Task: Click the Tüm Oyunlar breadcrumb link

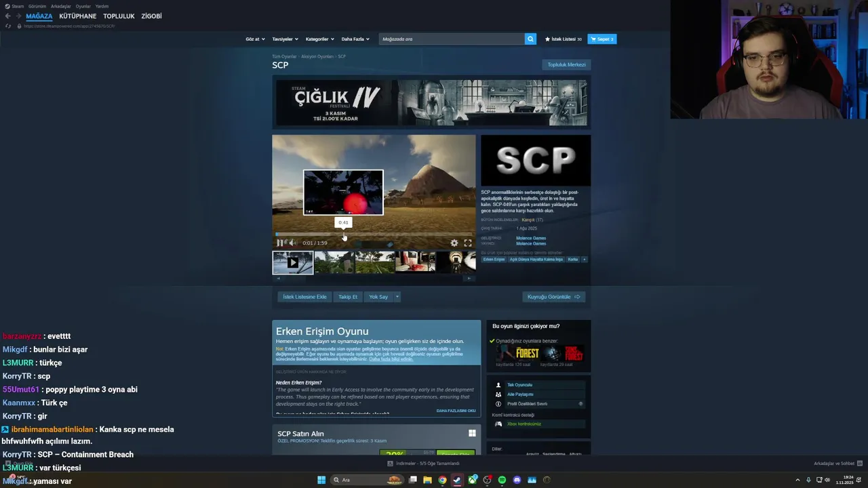Action: point(284,56)
